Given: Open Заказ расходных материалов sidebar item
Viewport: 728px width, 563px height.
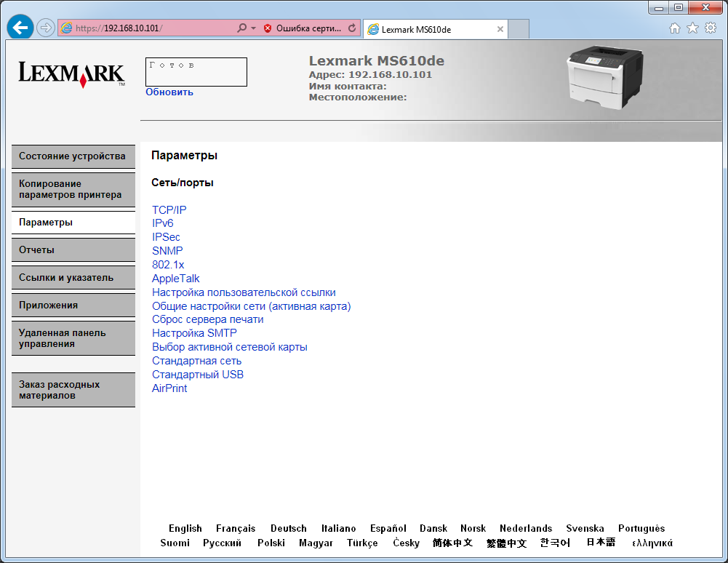Looking at the screenshot, I should pos(73,390).
